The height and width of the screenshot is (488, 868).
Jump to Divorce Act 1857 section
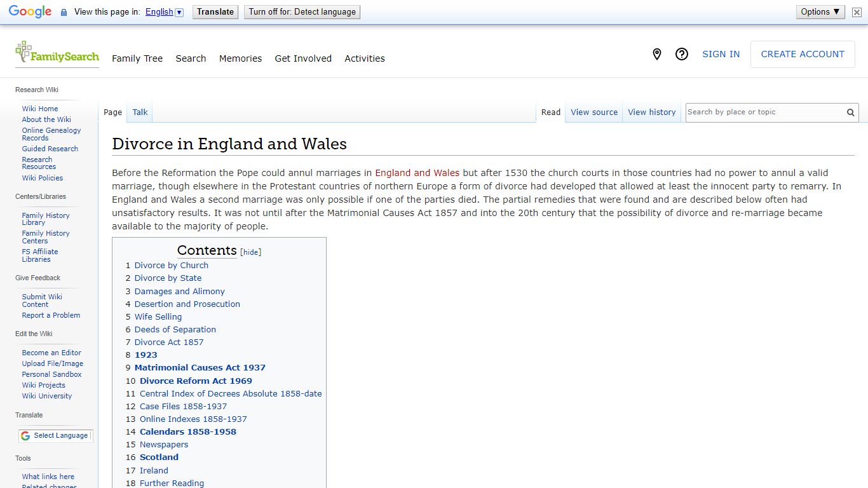[169, 342]
